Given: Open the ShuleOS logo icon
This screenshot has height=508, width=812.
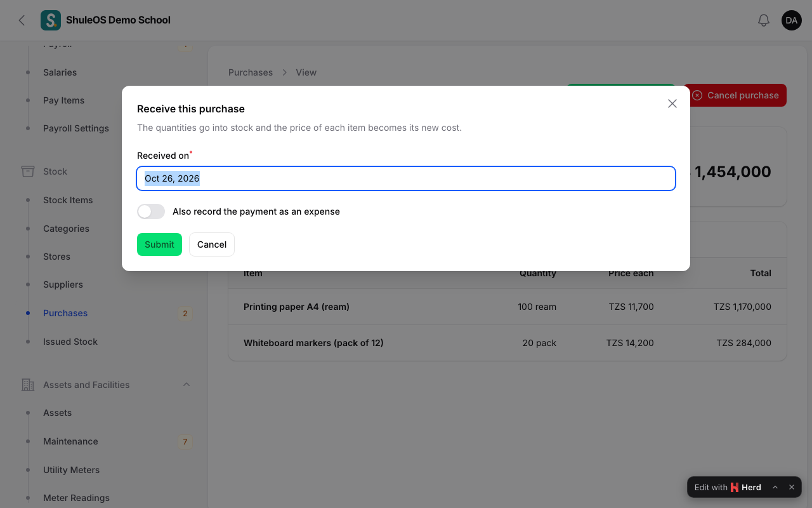Looking at the screenshot, I should (51, 20).
